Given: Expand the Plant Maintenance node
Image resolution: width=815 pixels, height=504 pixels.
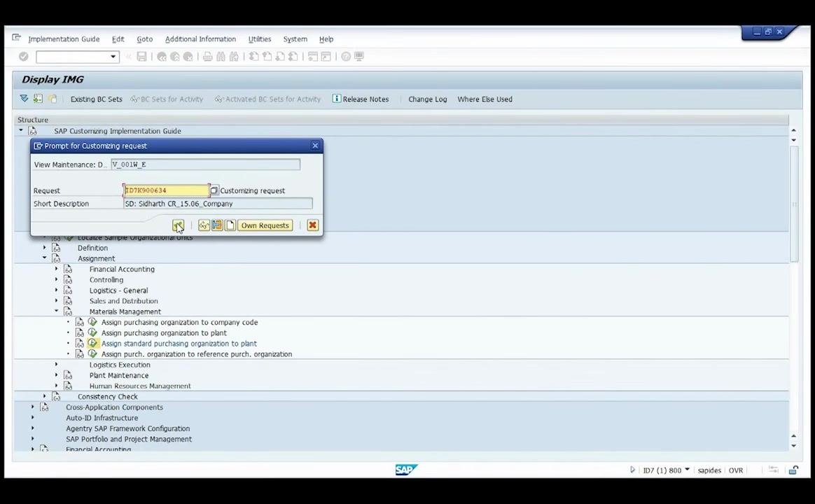Looking at the screenshot, I should coord(56,374).
